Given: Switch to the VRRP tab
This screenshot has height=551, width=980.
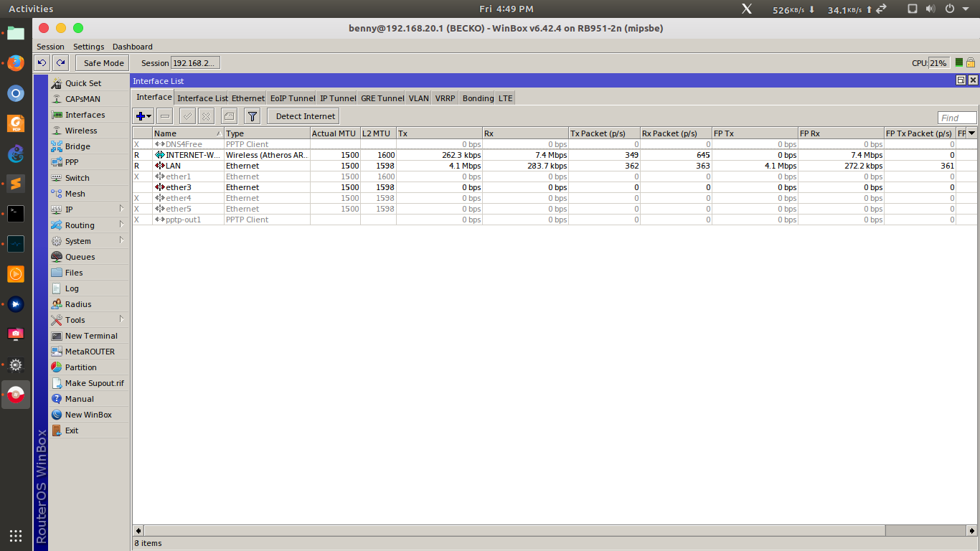Looking at the screenshot, I should pyautogui.click(x=445, y=98).
